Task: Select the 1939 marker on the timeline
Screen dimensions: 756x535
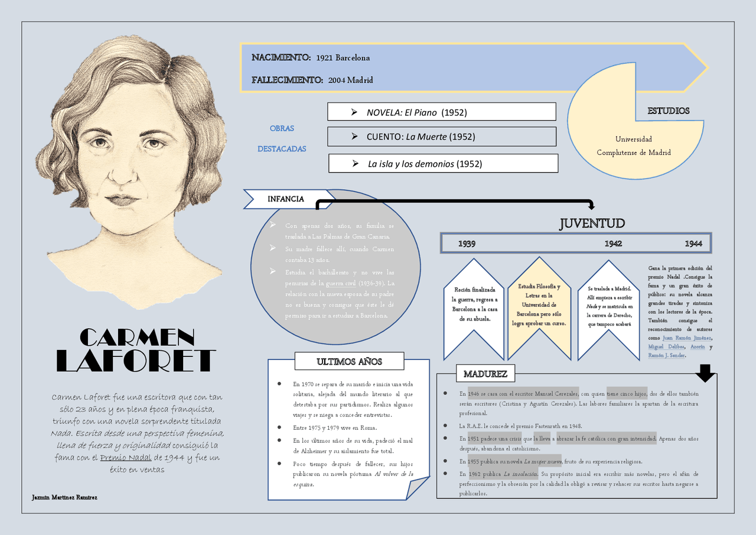Action: click(467, 244)
